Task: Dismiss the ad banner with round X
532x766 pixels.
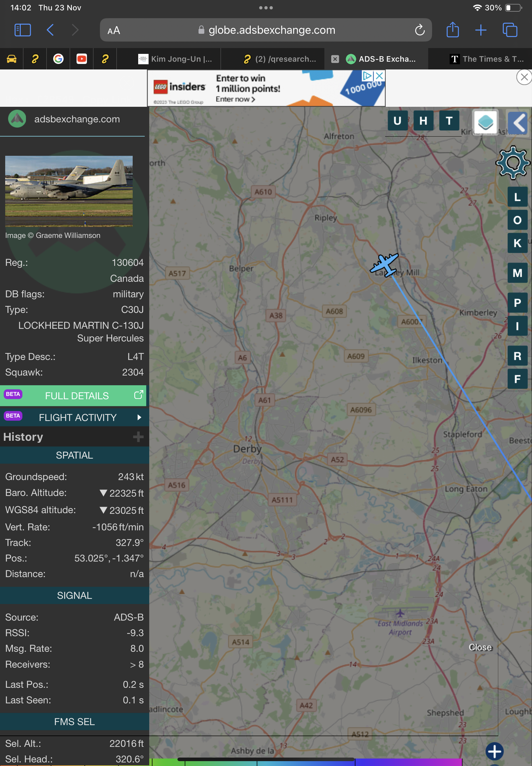Action: [524, 77]
